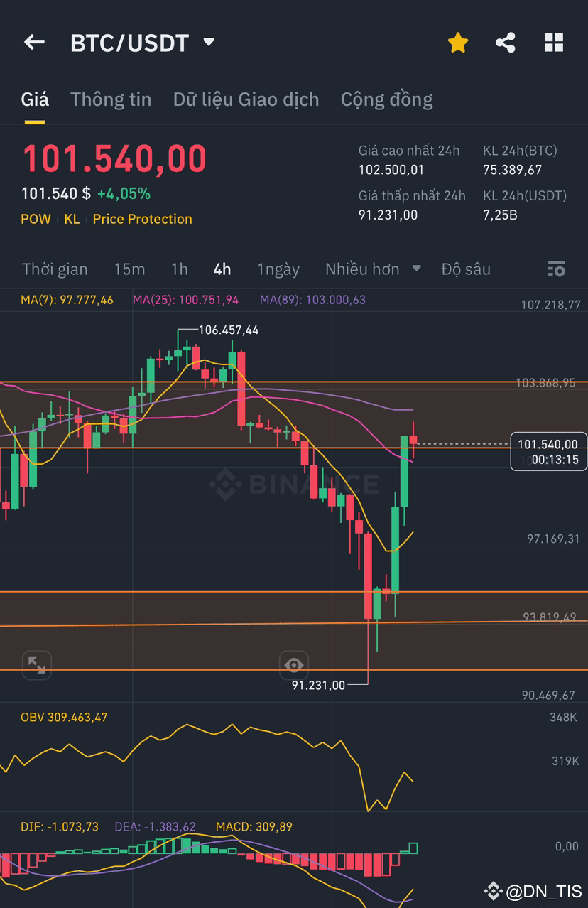Screen dimensions: 588x908
Task: Click the POW label link
Action: pos(36,219)
